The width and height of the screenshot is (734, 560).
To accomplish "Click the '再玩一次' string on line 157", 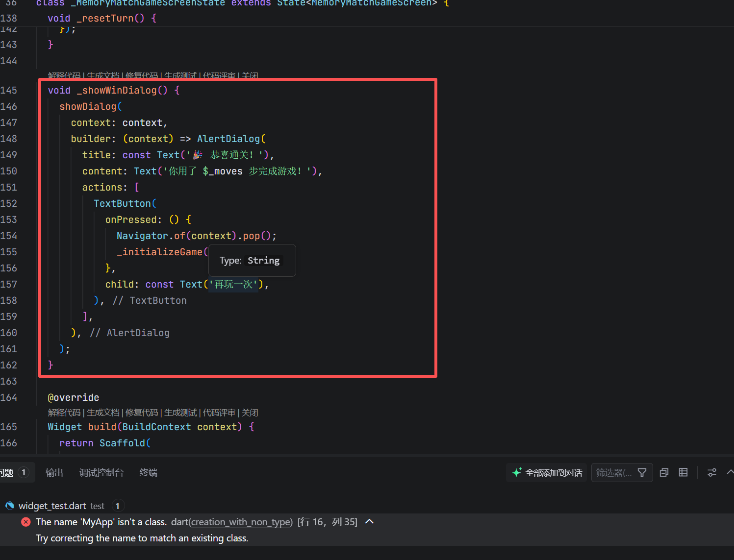I will pyautogui.click(x=233, y=284).
